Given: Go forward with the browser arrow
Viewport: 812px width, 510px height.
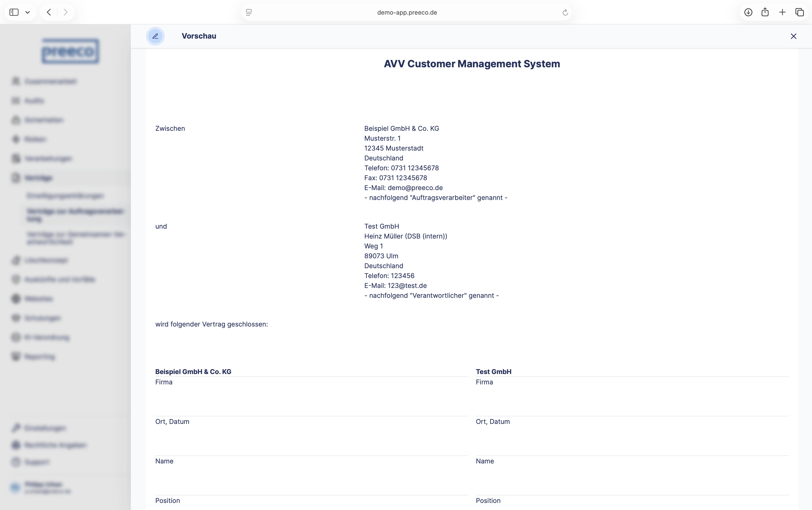Looking at the screenshot, I should pos(65,12).
